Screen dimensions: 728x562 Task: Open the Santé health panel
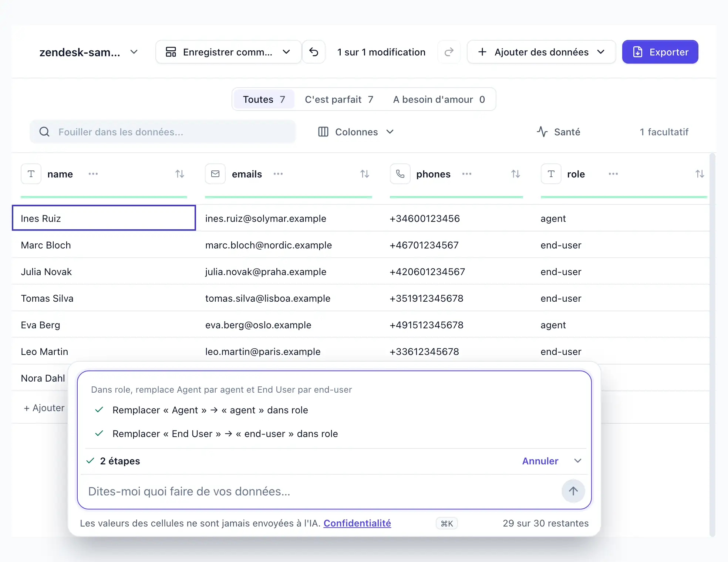pos(559,132)
